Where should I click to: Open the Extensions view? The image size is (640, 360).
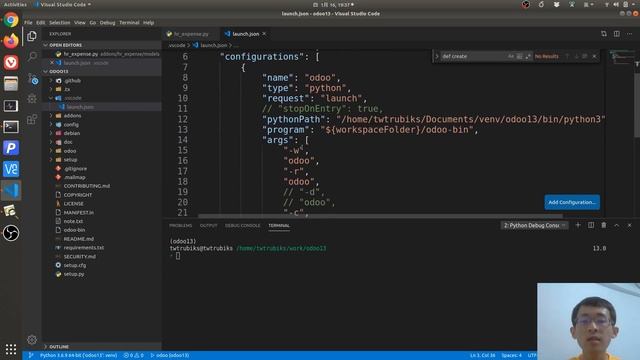pyautogui.click(x=32, y=119)
